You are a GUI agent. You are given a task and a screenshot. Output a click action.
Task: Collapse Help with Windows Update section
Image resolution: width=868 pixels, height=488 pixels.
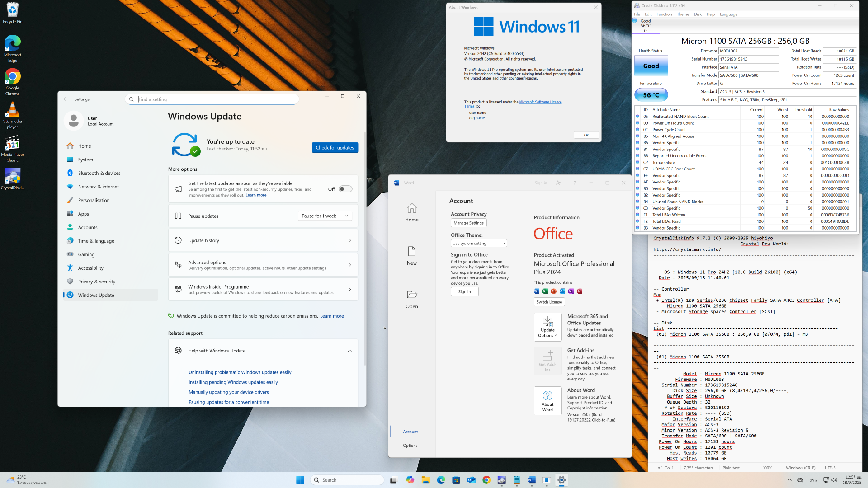349,351
